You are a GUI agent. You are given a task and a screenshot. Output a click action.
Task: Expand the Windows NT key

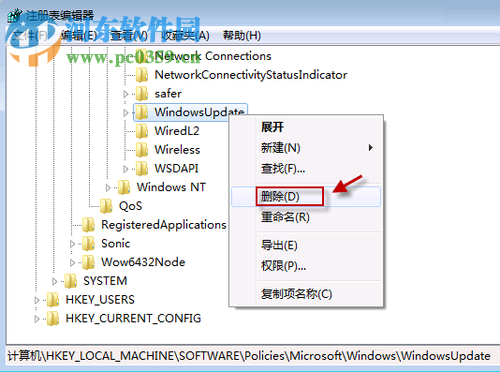108,188
